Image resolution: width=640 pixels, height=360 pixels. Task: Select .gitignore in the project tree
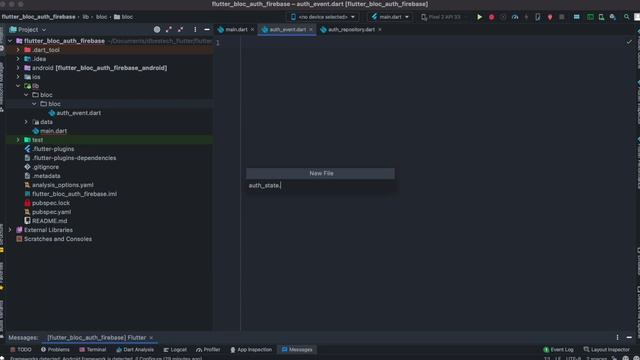pyautogui.click(x=41, y=167)
